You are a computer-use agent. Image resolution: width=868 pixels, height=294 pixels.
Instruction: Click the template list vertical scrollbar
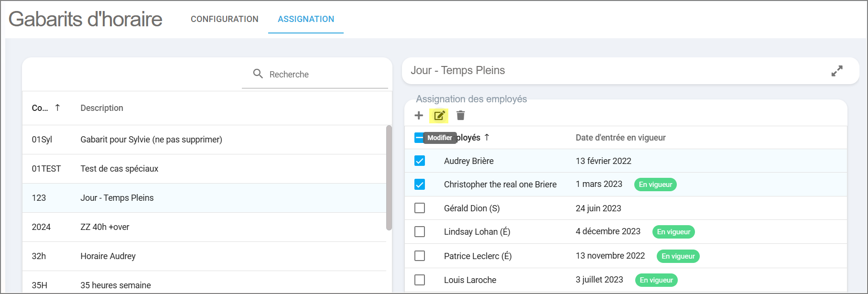pyautogui.click(x=389, y=178)
